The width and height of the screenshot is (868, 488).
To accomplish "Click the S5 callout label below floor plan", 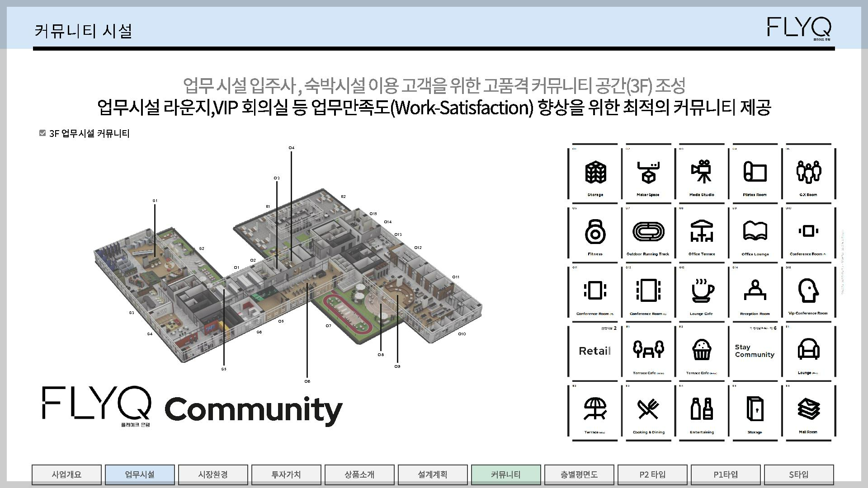I will 224,369.
